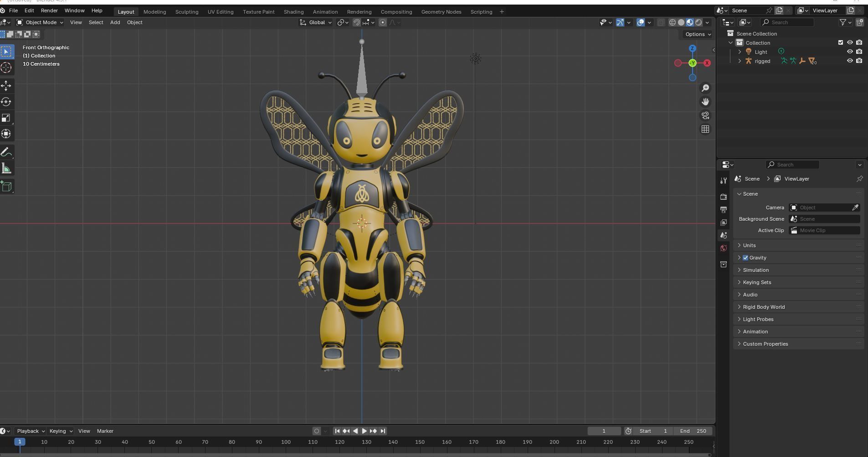Toggle auto keying record button
This screenshot has height=457, width=868.
tap(317, 431)
